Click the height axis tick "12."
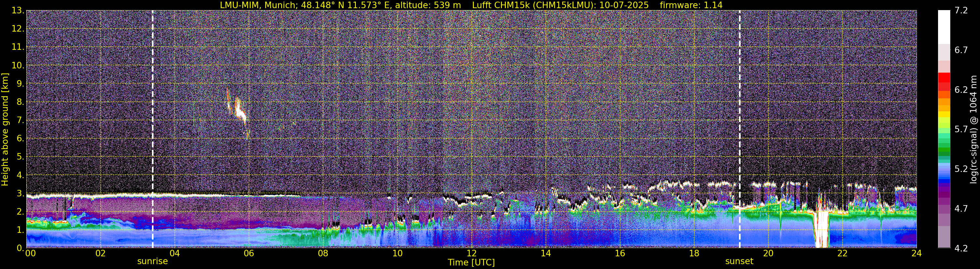This screenshot has width=980, height=269. pyautogui.click(x=18, y=29)
